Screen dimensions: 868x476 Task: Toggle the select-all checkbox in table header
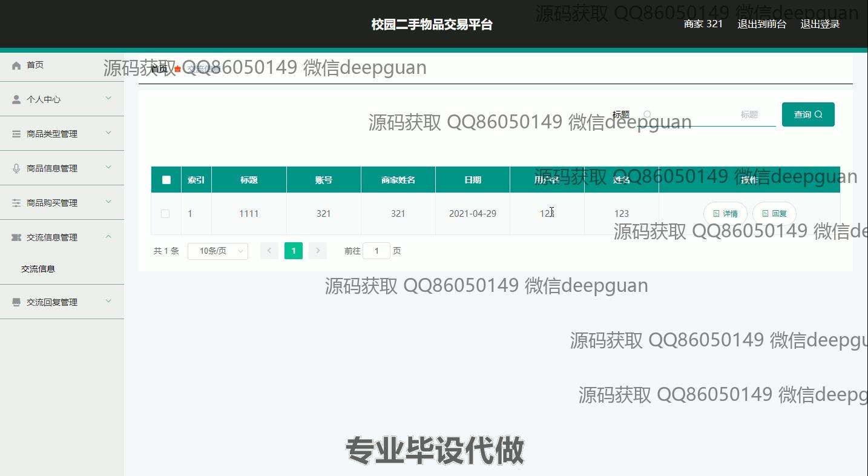pos(166,180)
